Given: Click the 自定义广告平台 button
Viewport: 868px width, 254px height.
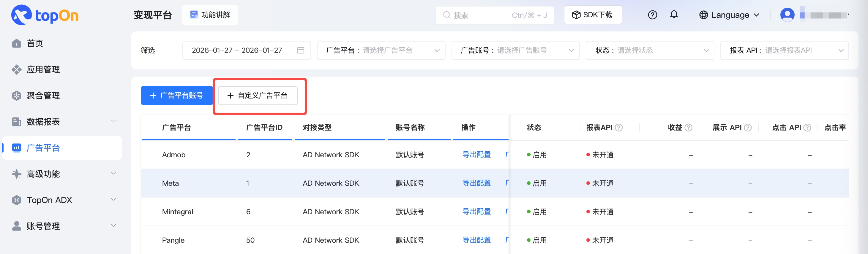Looking at the screenshot, I should [x=258, y=96].
